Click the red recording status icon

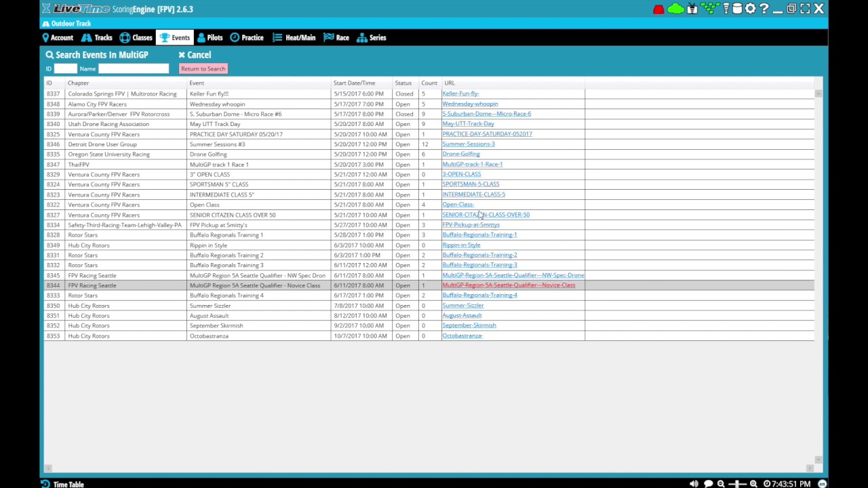tap(658, 9)
